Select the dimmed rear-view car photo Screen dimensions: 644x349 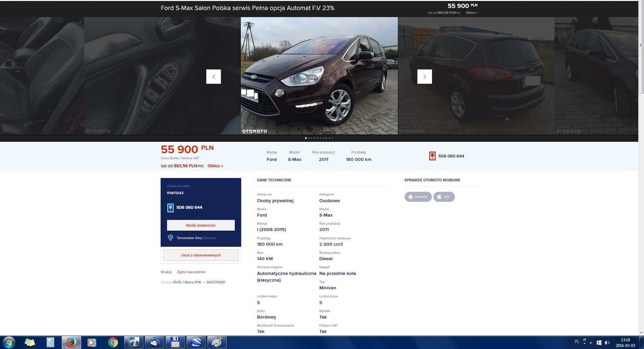point(476,76)
